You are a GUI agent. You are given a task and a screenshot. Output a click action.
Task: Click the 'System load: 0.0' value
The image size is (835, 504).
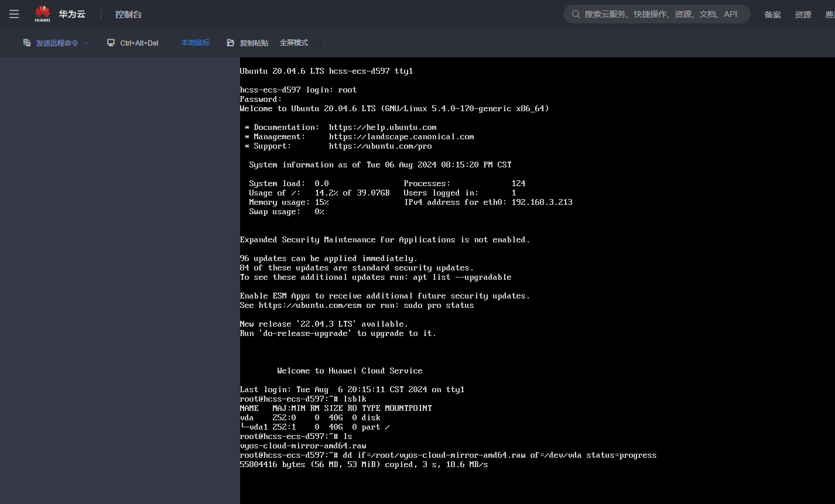[289, 183]
